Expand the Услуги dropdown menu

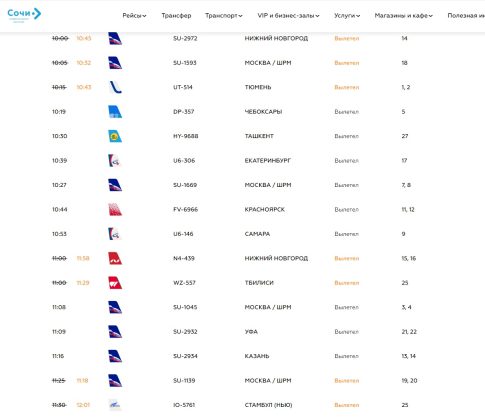click(347, 15)
